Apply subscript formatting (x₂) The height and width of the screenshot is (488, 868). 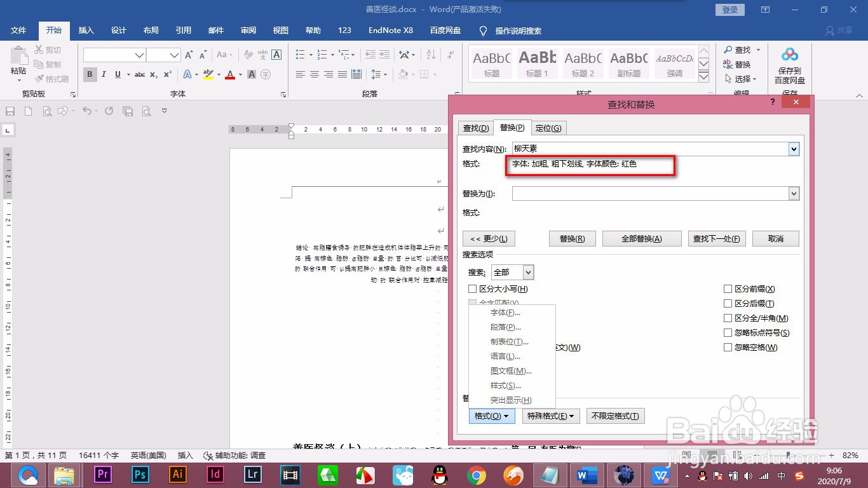coord(154,74)
